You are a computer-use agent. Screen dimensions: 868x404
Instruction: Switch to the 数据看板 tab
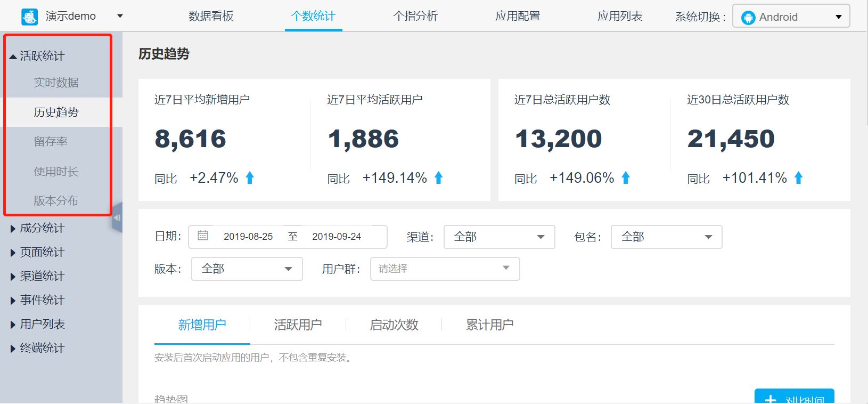[211, 17]
